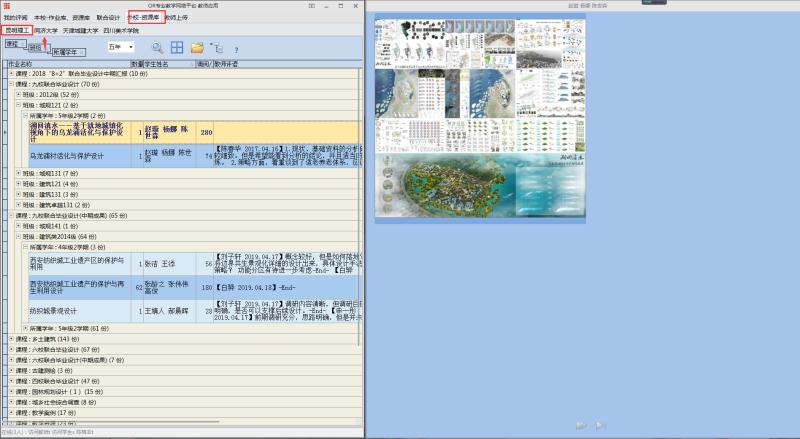The image size is (800, 439).
Task: Expand the 2018 "8+2" 联合毕业设计中期汇报 course
Action: pyautogui.click(x=12, y=75)
